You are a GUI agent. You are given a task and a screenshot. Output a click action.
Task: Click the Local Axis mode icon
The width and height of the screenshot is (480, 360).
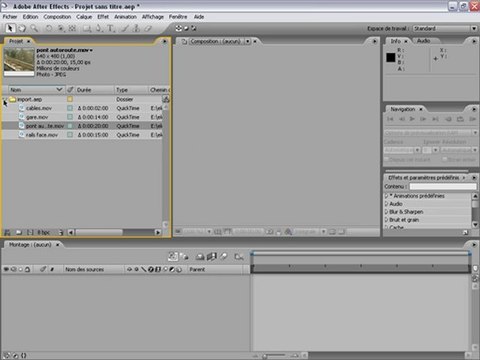pyautogui.click(x=179, y=29)
